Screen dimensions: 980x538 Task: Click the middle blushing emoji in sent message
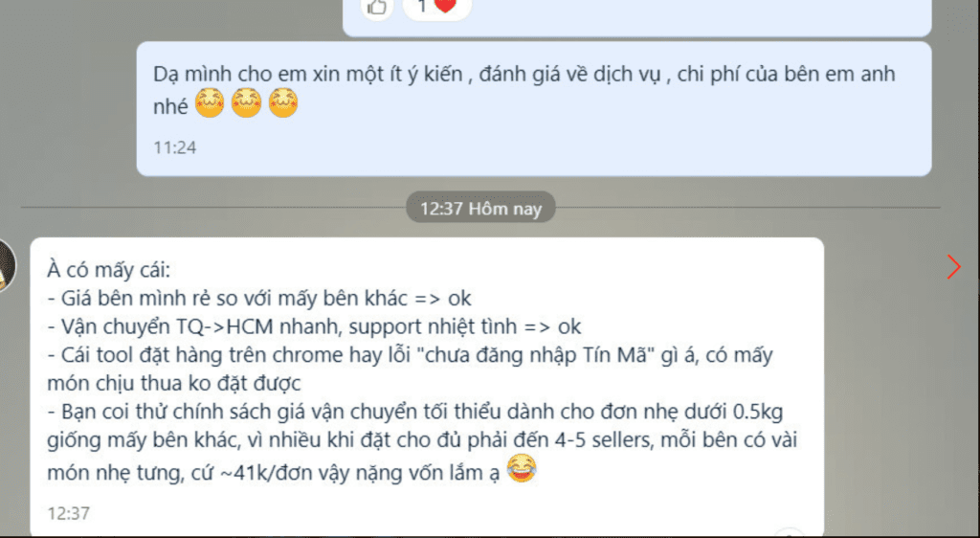tap(246, 103)
